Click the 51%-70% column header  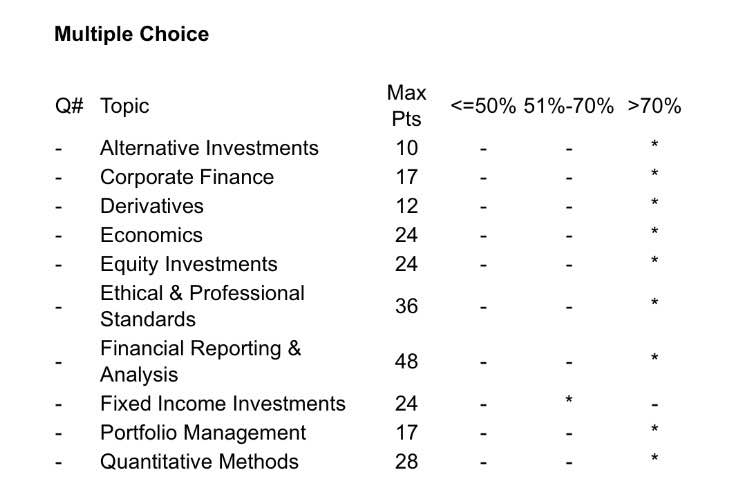pos(568,106)
